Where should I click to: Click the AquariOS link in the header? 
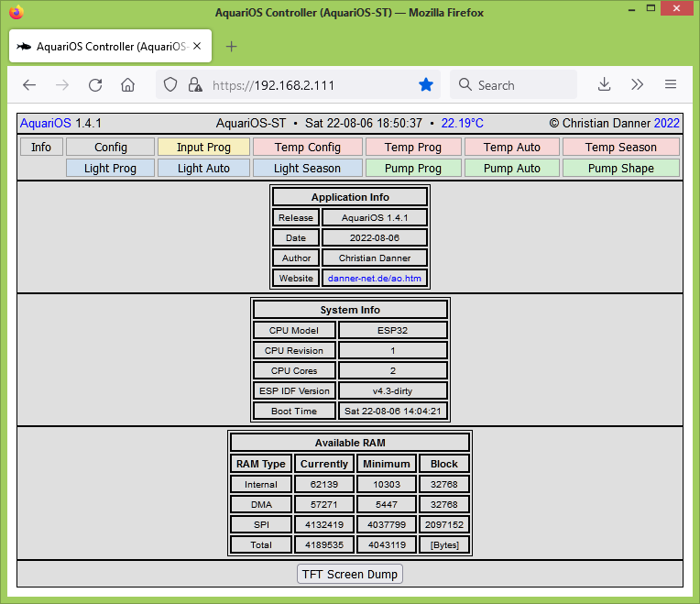pos(46,123)
